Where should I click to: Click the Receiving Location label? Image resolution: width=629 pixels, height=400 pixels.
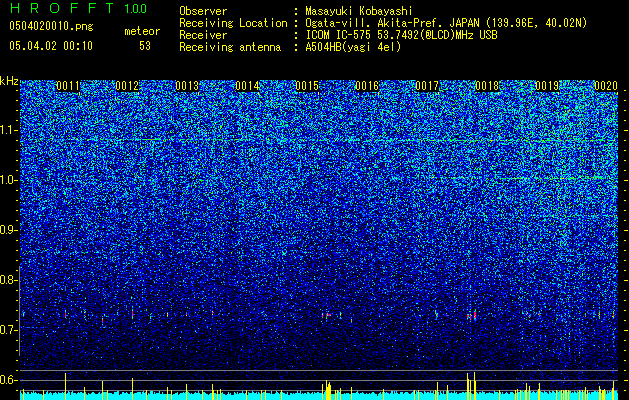click(233, 23)
